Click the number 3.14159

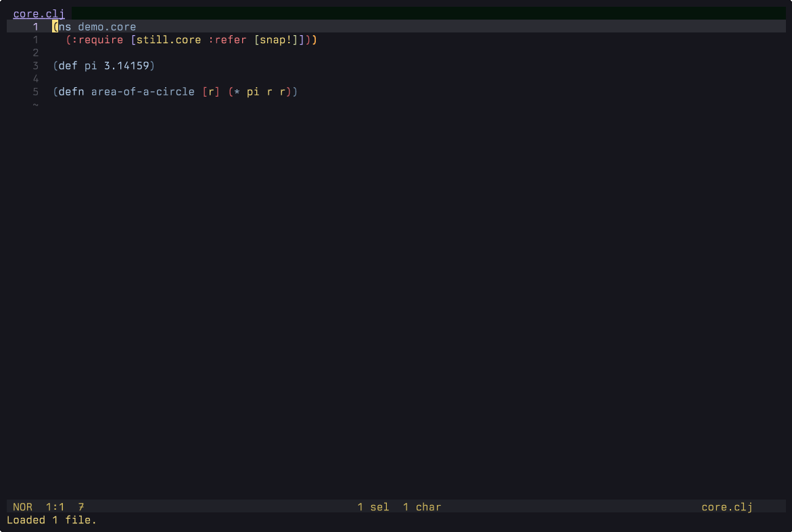[126, 66]
